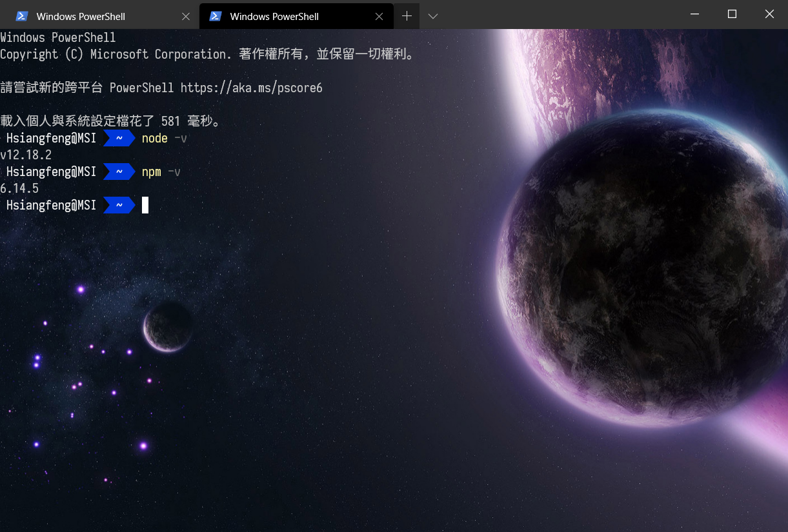Switch to the inactive first PowerShell tab
Screen dimensions: 788x532
(81, 17)
